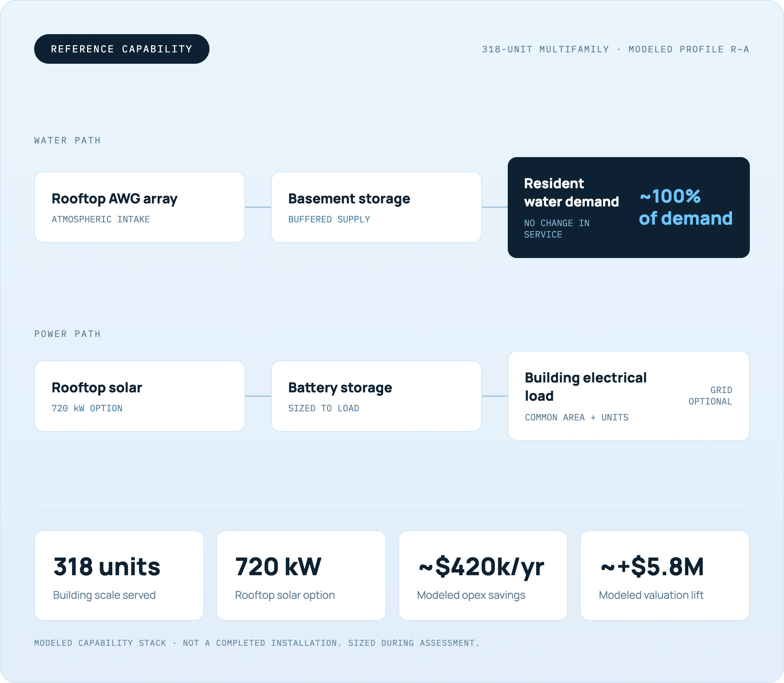The height and width of the screenshot is (683, 784).
Task: Click the ~$420k/yr stat value
Action: point(481,567)
